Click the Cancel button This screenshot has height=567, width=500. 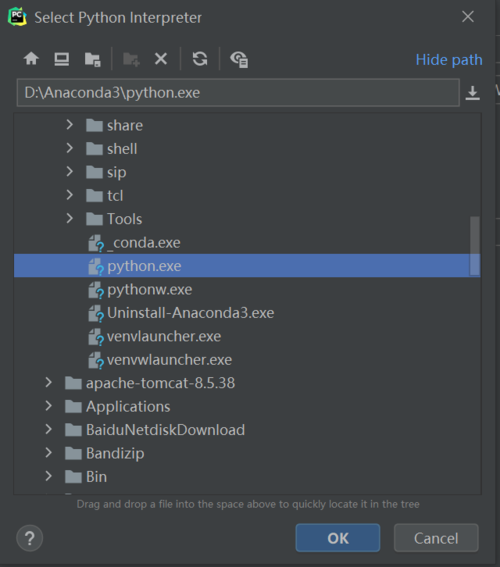[436, 538]
